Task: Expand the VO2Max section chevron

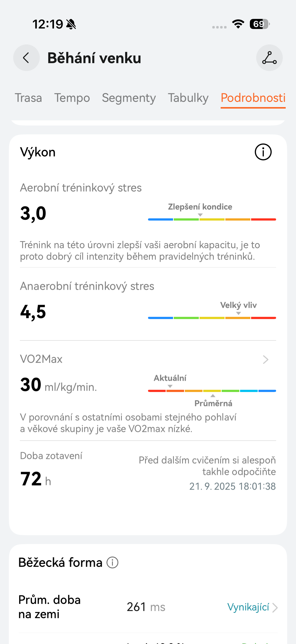Action: (266, 360)
